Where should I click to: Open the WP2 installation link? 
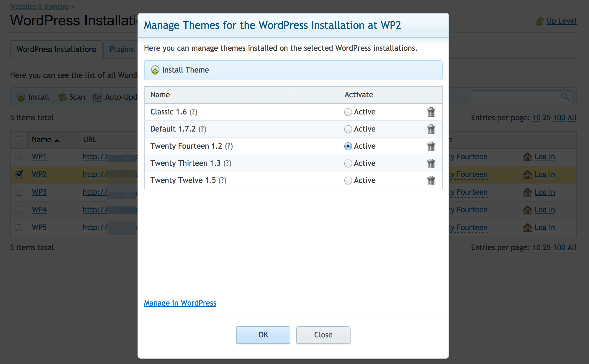(39, 175)
